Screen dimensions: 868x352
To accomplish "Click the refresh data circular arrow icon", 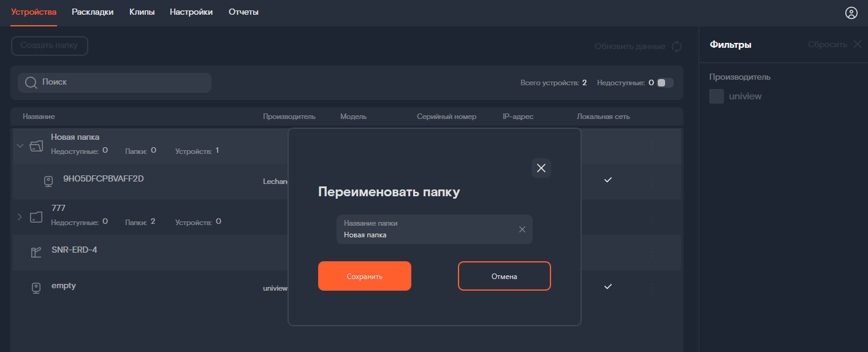I will point(677,47).
